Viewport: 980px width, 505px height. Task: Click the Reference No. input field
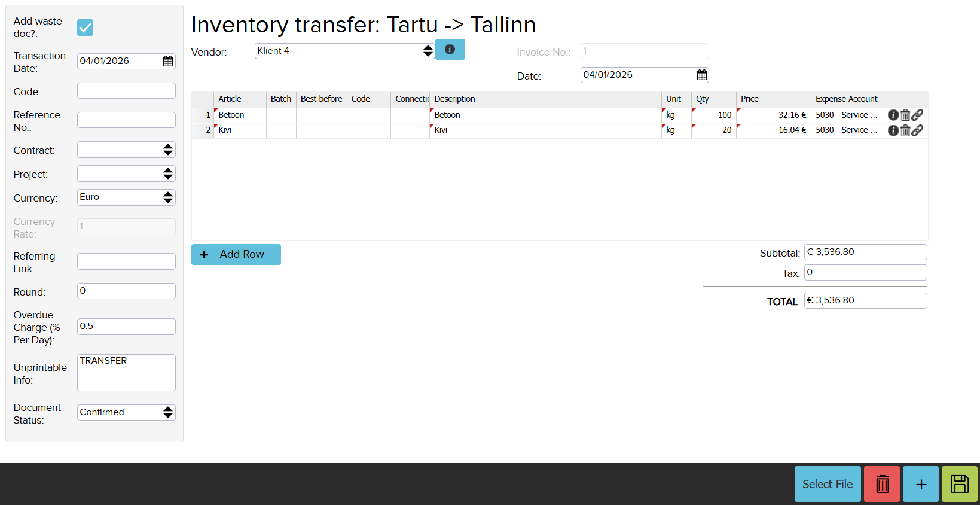(126, 120)
